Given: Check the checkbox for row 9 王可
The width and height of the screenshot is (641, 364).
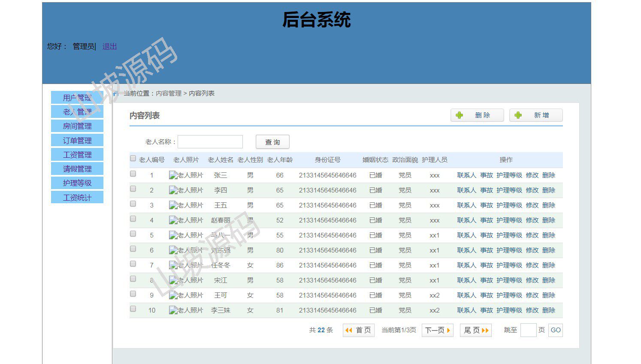Looking at the screenshot, I should coord(133,294).
